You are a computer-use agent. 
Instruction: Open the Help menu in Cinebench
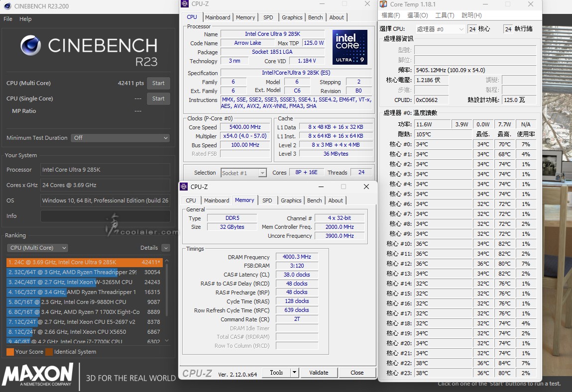coord(25,19)
